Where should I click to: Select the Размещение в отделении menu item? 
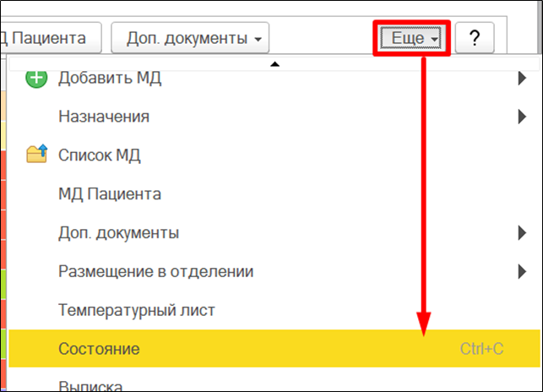[x=155, y=271]
